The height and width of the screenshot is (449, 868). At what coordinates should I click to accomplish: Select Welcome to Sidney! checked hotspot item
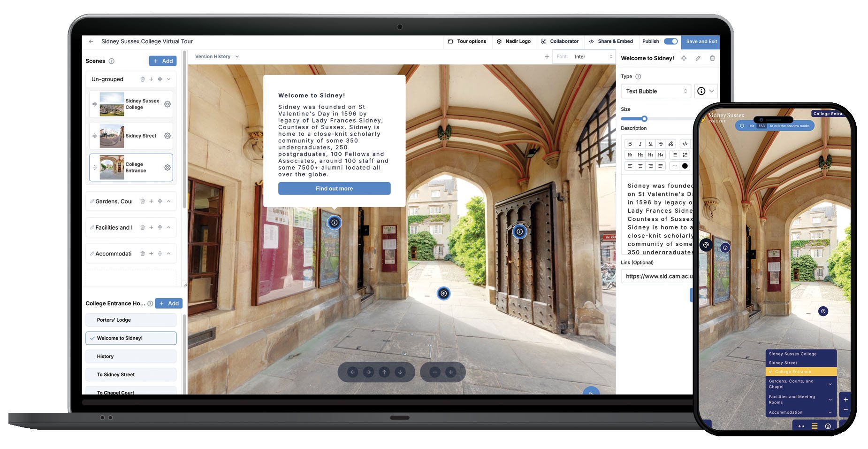point(131,338)
